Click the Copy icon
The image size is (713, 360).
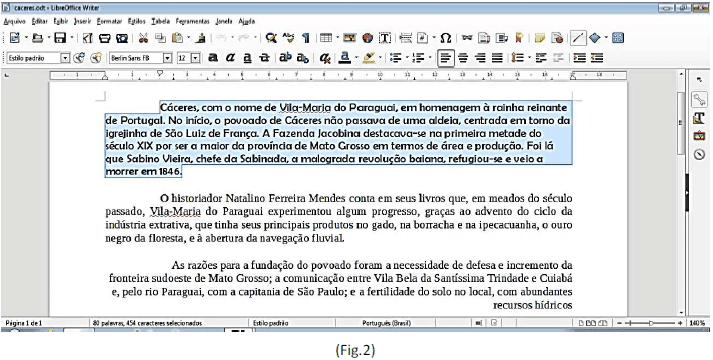(160, 38)
